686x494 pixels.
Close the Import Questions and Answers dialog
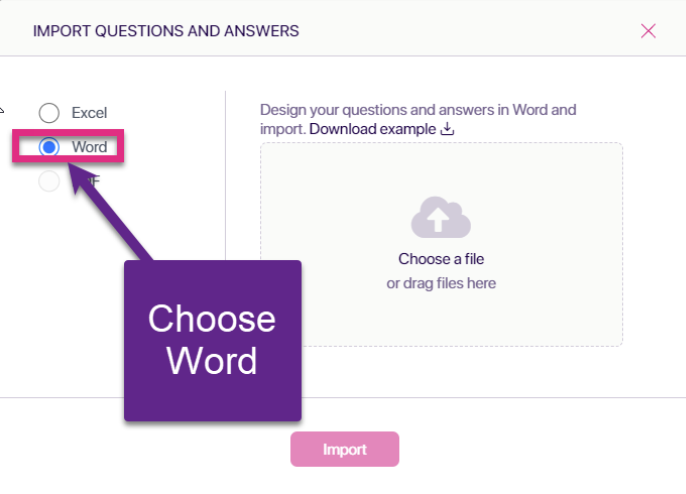648,31
